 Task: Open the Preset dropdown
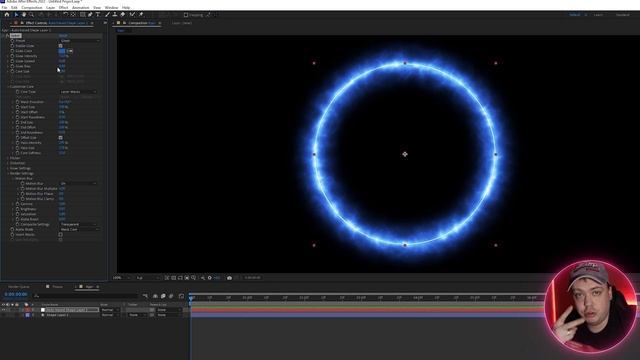[80, 41]
